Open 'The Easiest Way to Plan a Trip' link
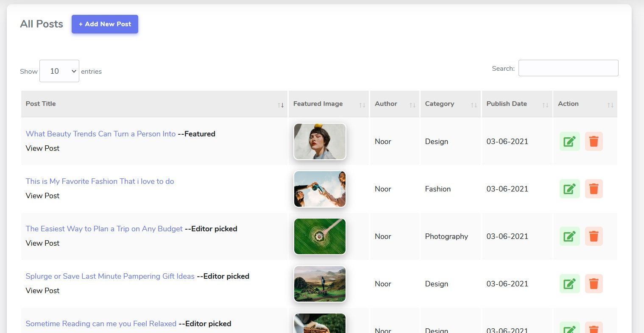The image size is (644, 333). [x=104, y=229]
